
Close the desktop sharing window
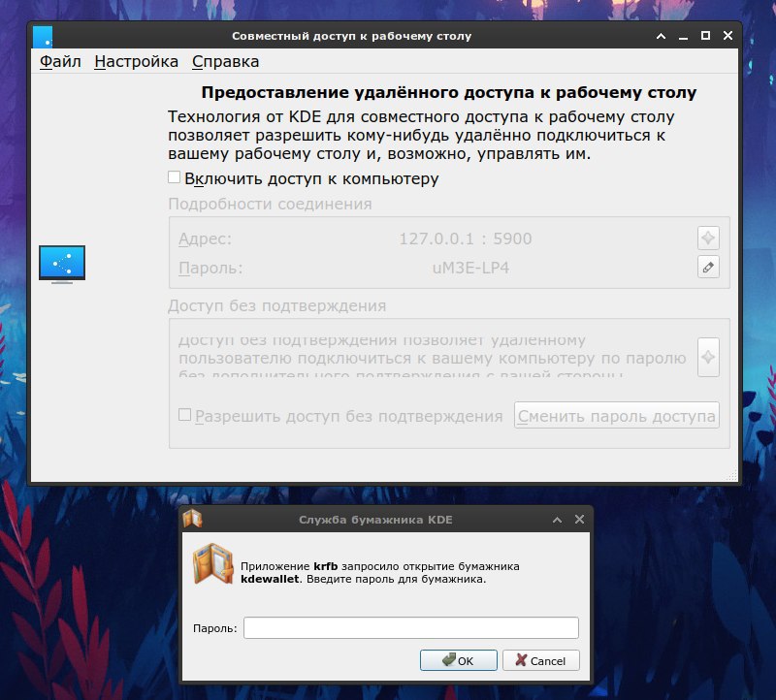point(727,36)
